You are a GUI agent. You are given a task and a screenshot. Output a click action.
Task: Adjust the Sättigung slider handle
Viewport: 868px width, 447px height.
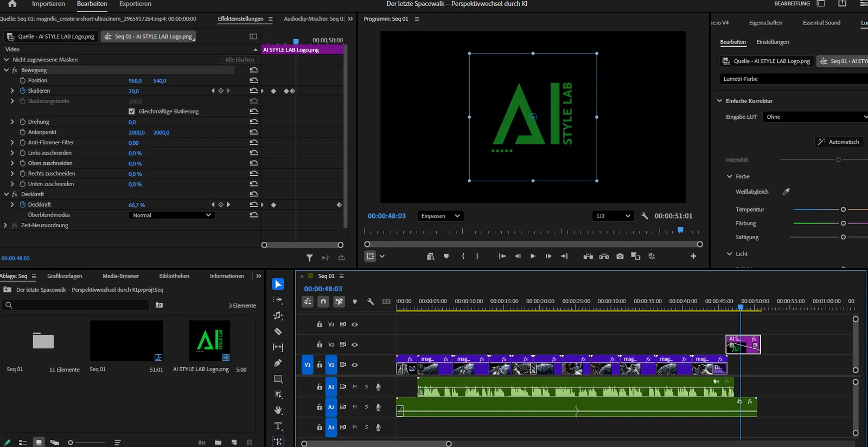tap(843, 237)
